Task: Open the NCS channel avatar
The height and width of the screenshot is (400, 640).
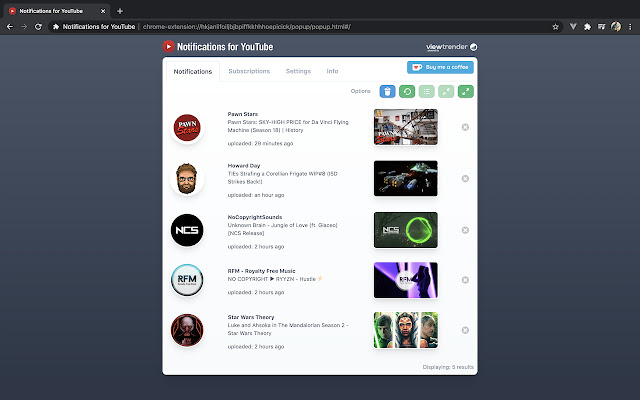Action: (x=187, y=230)
